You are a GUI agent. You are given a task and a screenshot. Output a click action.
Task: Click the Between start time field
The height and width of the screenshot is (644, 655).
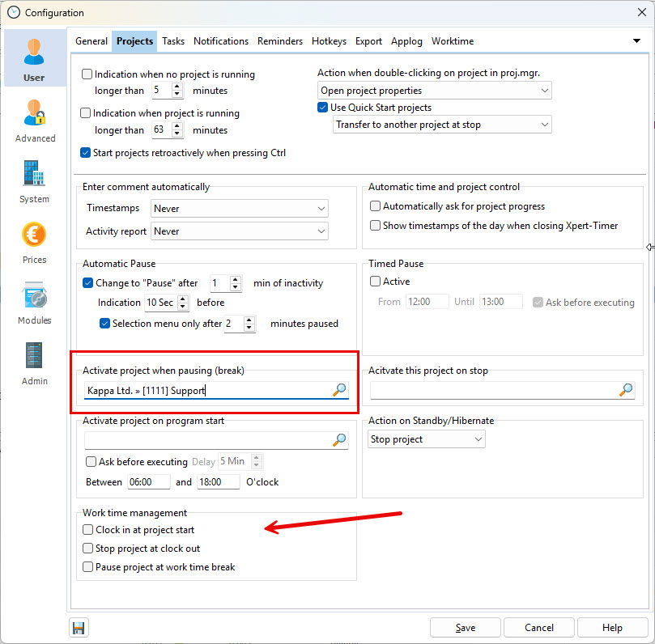[148, 482]
